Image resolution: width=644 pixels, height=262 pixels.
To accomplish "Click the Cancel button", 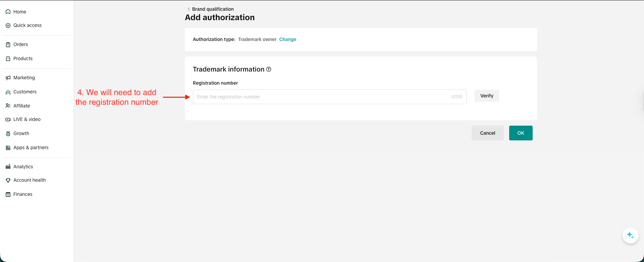I will 488,133.
